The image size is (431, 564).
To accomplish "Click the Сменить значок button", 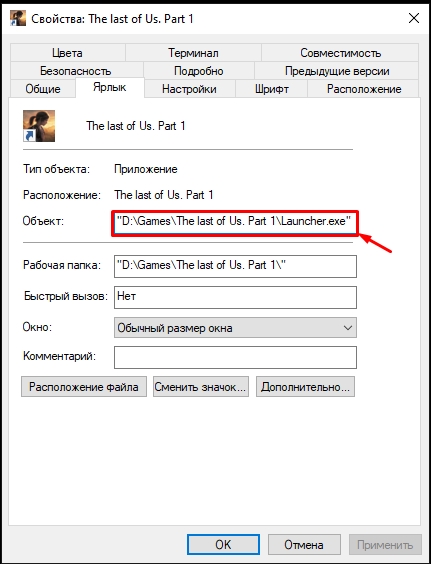I will (x=201, y=387).
